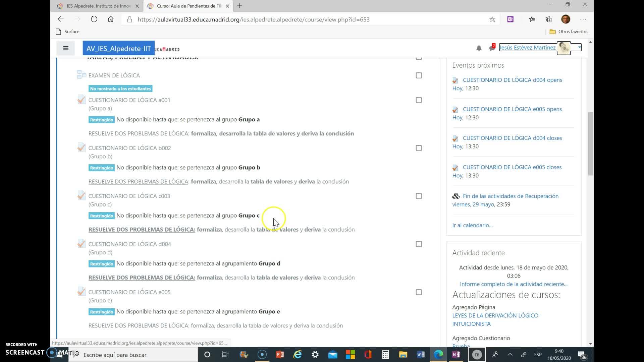Switch to IES Alpedrete browser tab
Viewport: 644px width, 362px height.
click(98, 6)
